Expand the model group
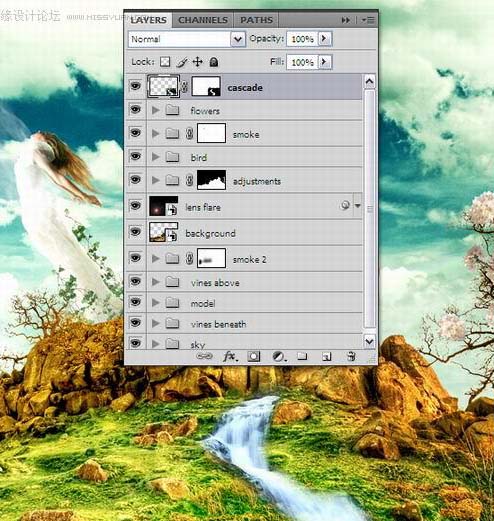494x521 pixels. (155, 303)
